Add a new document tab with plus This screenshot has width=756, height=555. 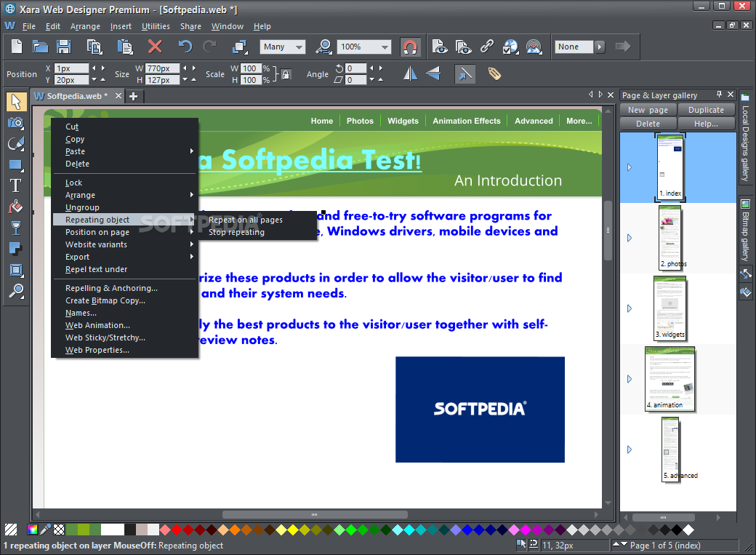134,97
